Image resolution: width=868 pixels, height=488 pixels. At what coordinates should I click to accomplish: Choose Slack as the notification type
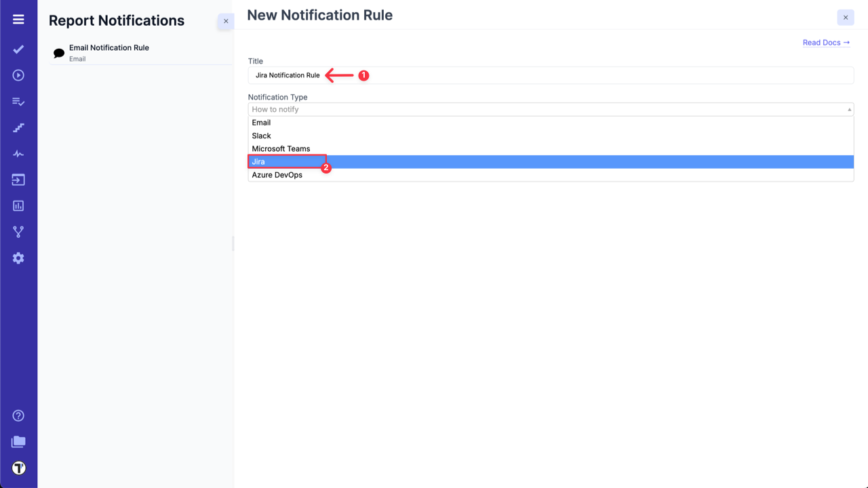pyautogui.click(x=261, y=136)
